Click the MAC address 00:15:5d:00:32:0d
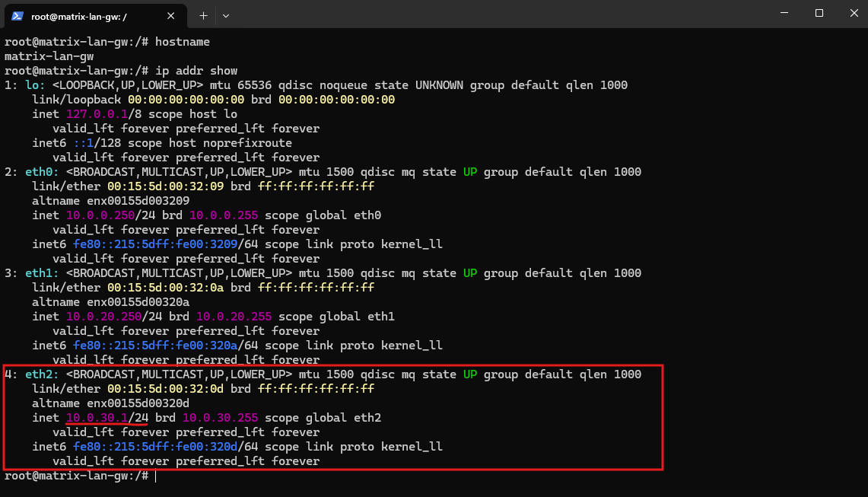Screen dimensions: 868x497 tap(166, 389)
